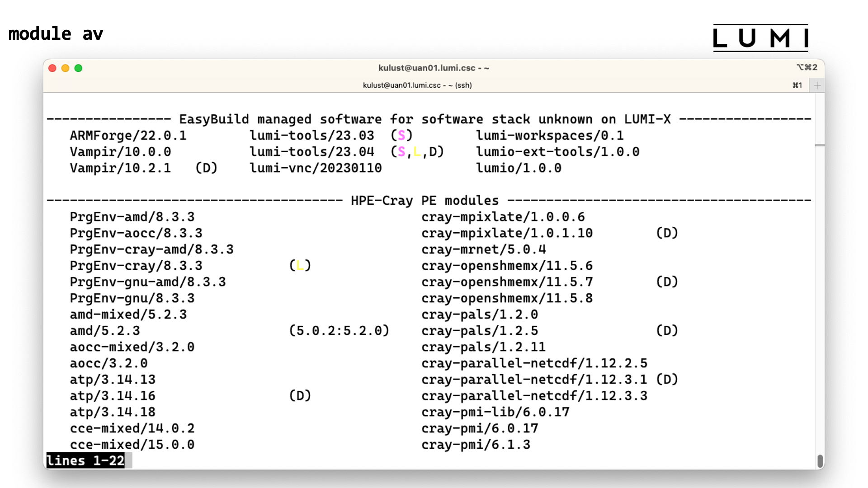Click the cray-openshmemx/11.5.6 entry
868x488 pixels.
click(507, 266)
